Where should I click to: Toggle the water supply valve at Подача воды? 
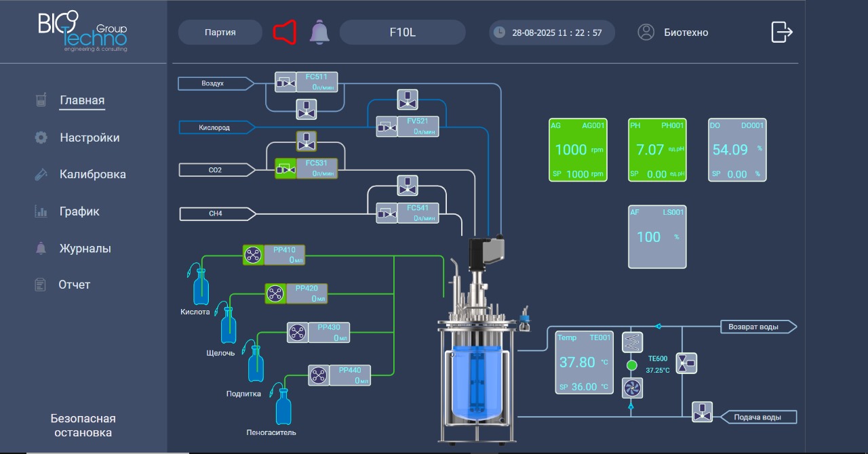point(702,412)
